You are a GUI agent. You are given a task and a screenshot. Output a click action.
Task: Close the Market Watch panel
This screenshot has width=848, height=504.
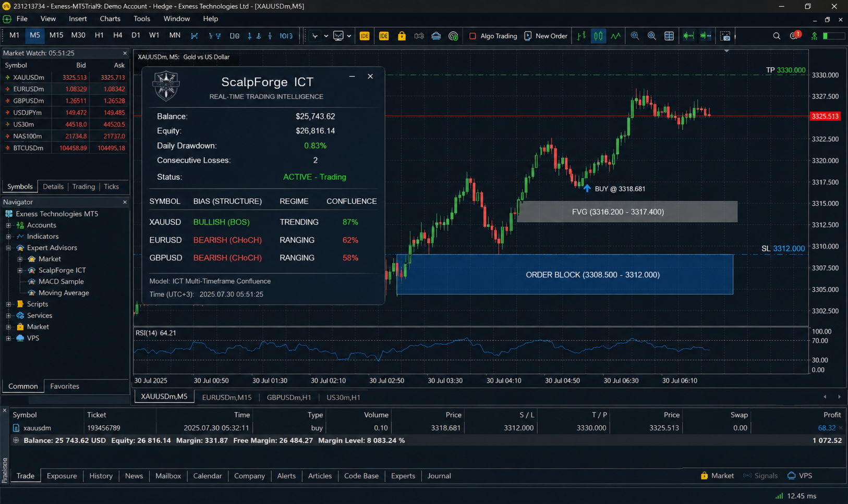point(125,53)
